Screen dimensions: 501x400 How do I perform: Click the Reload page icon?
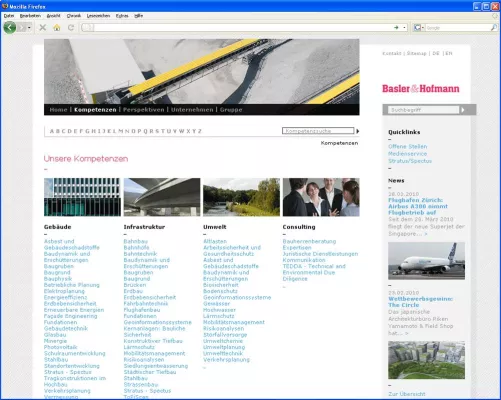click(71, 28)
